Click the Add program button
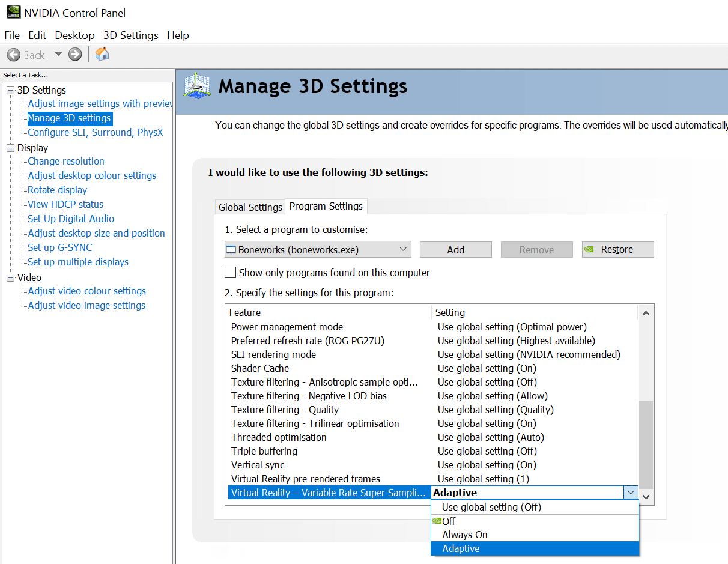This screenshot has width=728, height=564. (x=455, y=250)
